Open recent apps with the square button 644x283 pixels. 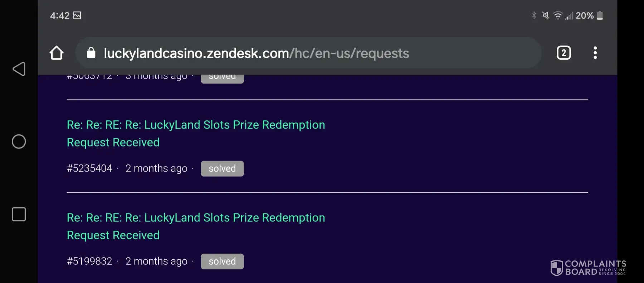tap(19, 214)
